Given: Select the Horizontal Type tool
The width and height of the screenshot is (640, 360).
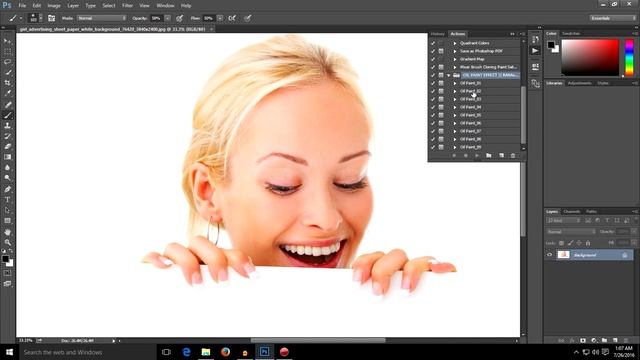Looking at the screenshot, I should (7, 200).
